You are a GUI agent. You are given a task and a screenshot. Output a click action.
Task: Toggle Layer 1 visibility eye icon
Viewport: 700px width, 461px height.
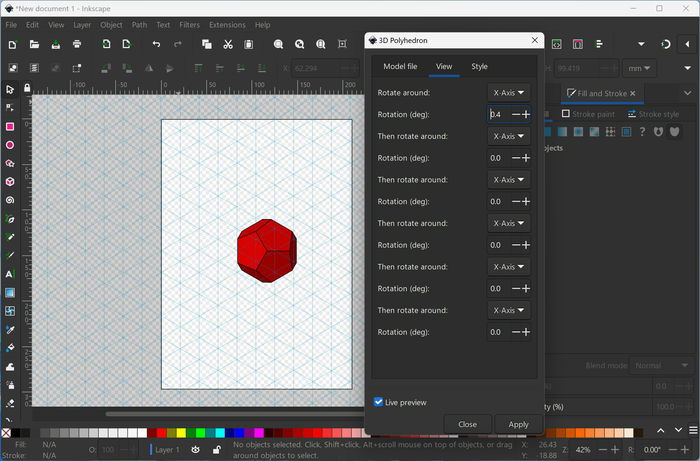(x=196, y=450)
